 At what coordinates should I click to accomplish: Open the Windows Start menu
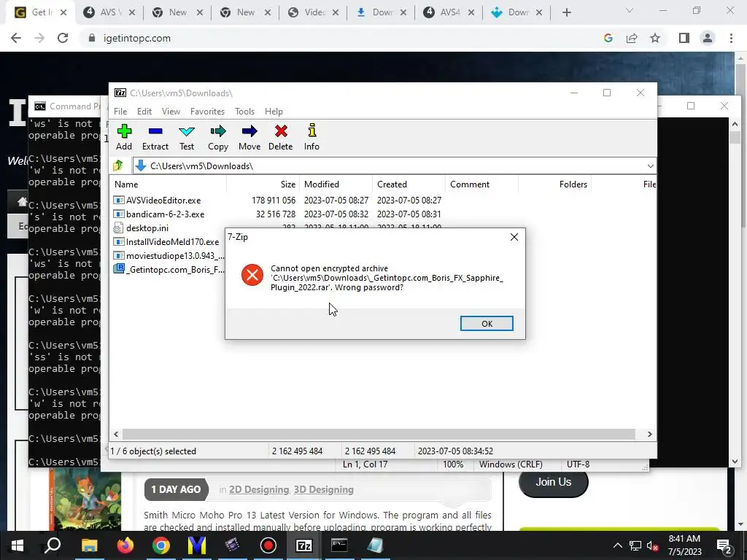[x=18, y=545]
